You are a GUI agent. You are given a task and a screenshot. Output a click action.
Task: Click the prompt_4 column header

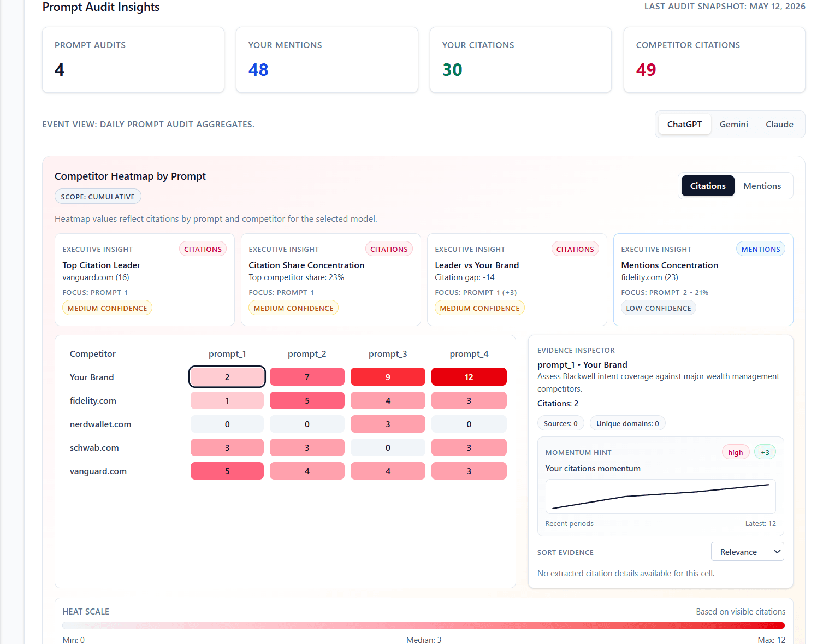(469, 353)
